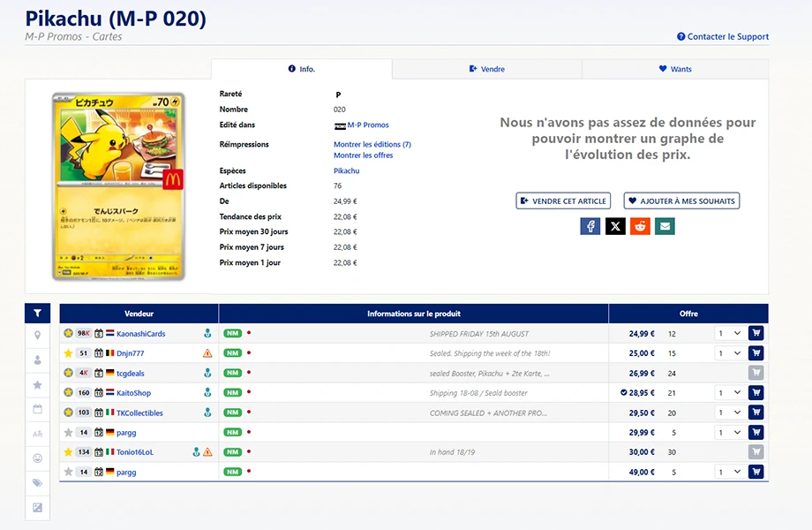Viewport: 812px width, 530px height.
Task: Click comment 'SHIPPED FRIDAY 15th AUGUST'
Action: point(479,334)
